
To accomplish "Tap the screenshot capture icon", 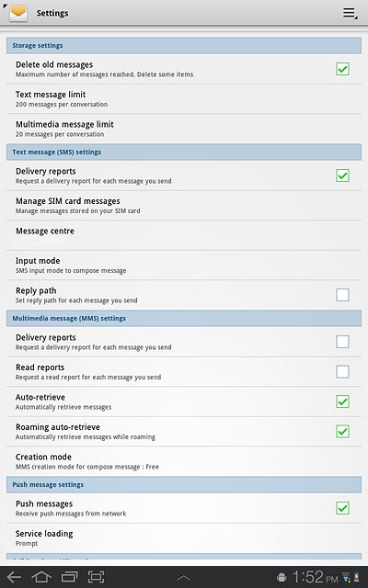I will (x=96, y=577).
